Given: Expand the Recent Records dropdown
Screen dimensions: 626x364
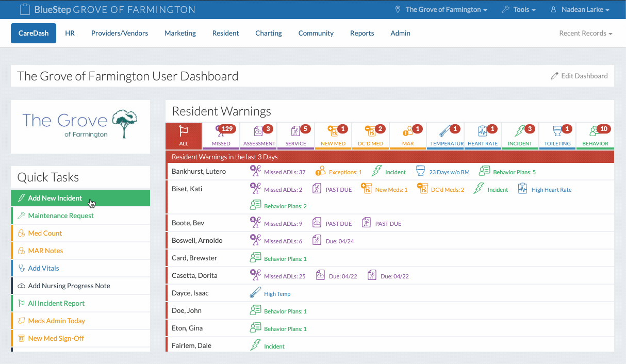Looking at the screenshot, I should click(x=585, y=33).
